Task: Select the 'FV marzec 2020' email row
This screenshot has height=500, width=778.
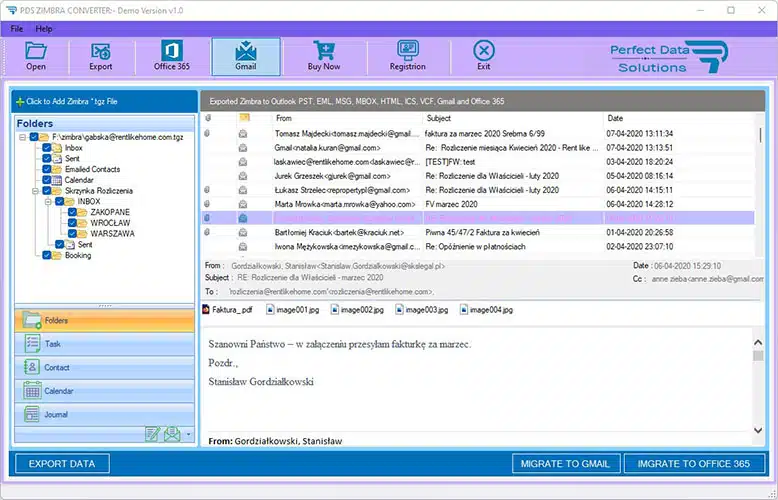Action: click(x=478, y=204)
